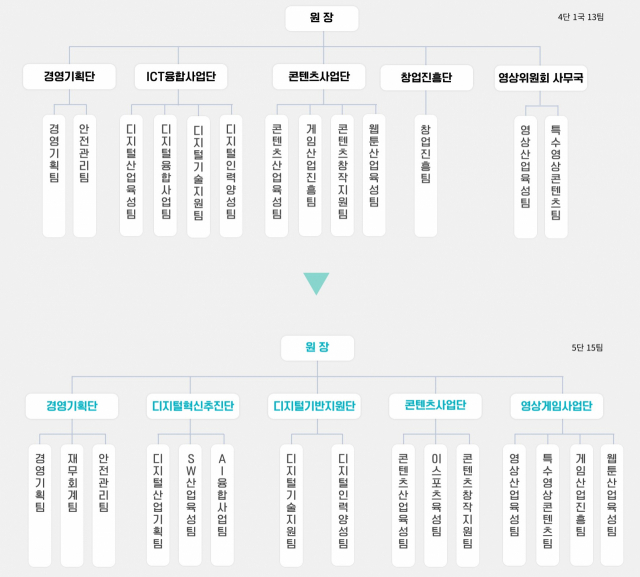Click the black 경영기획단 heading box

pos(69,77)
